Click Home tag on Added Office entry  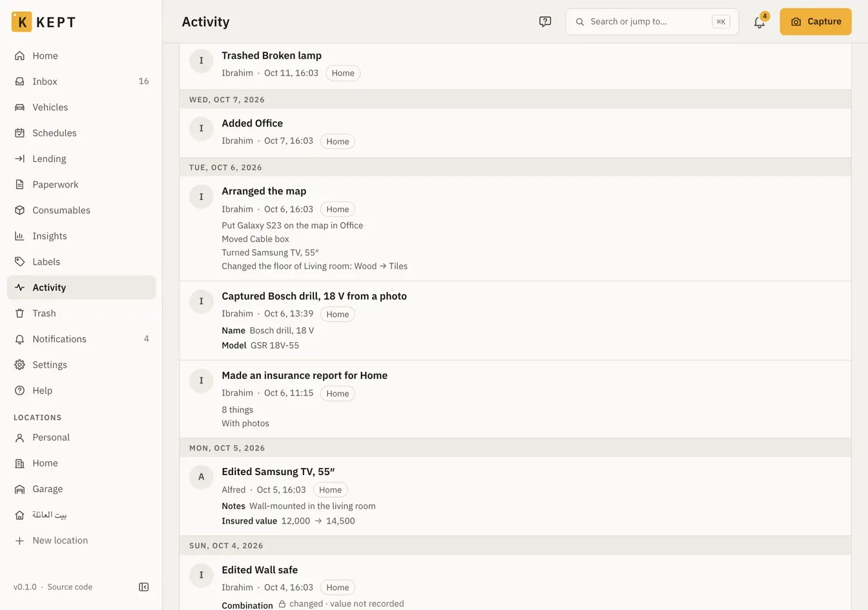coord(338,141)
